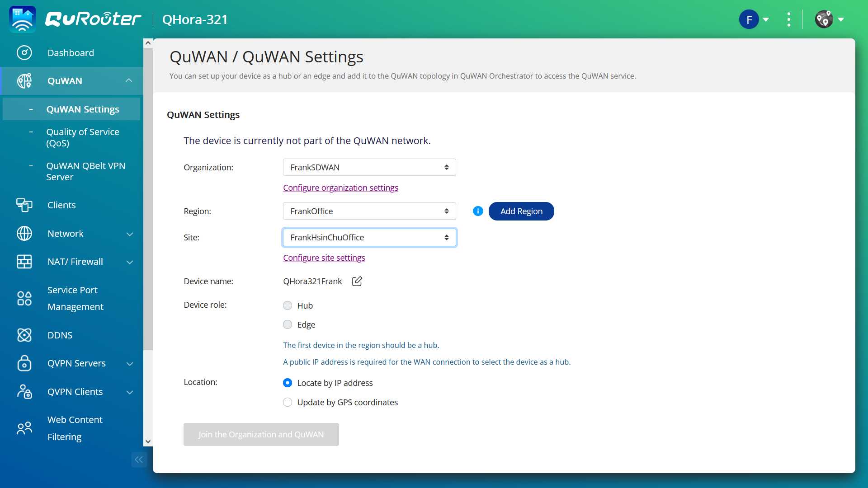Screen dimensions: 868x488
Task: Enable Locate by IP address option
Action: click(x=288, y=383)
